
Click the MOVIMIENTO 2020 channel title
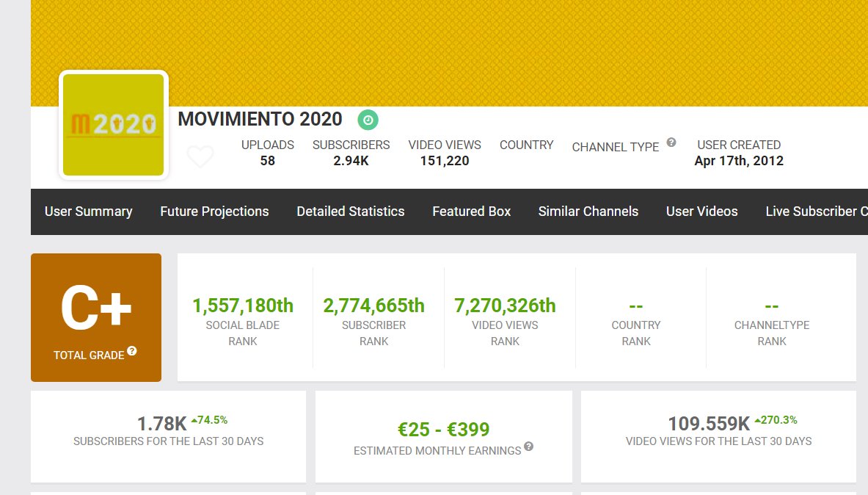[260, 119]
